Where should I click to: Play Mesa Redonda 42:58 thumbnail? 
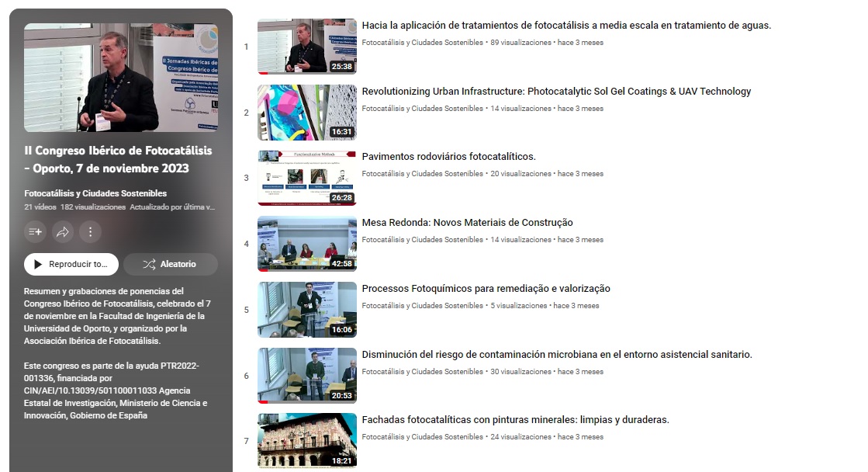(x=306, y=244)
